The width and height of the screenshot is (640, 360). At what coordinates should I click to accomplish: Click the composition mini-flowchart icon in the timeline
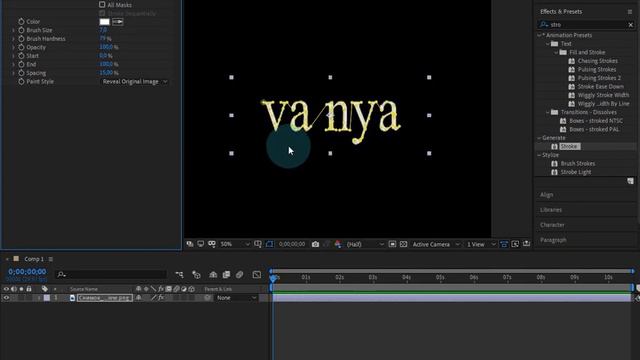(x=179, y=275)
